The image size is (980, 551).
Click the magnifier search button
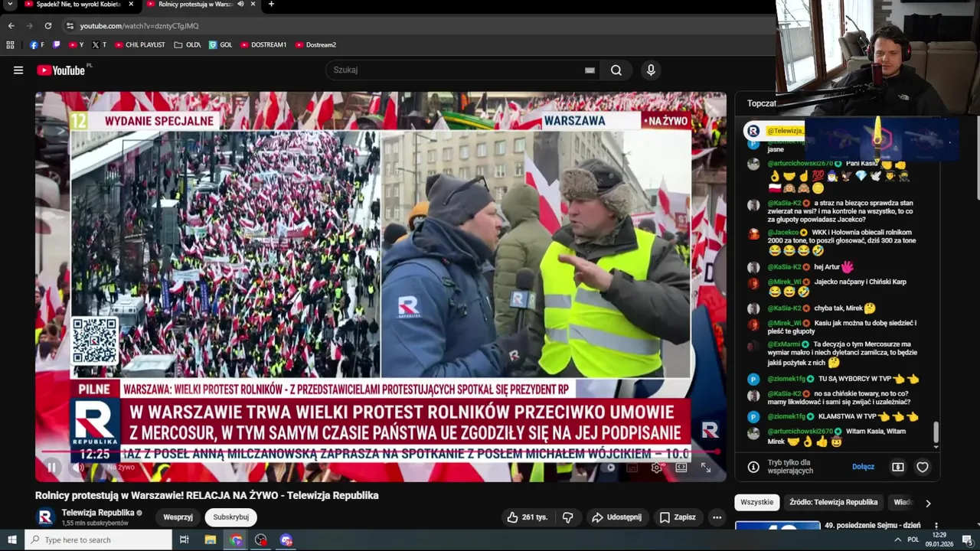(616, 70)
